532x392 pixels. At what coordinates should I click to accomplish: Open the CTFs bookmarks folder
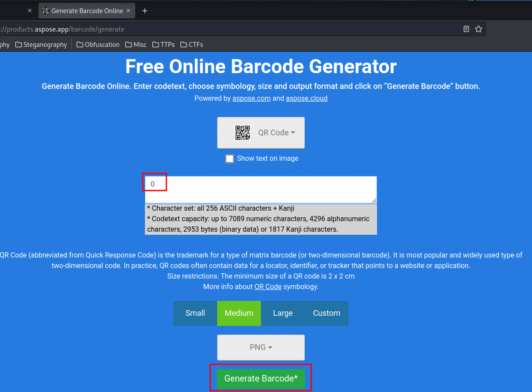[191, 45]
